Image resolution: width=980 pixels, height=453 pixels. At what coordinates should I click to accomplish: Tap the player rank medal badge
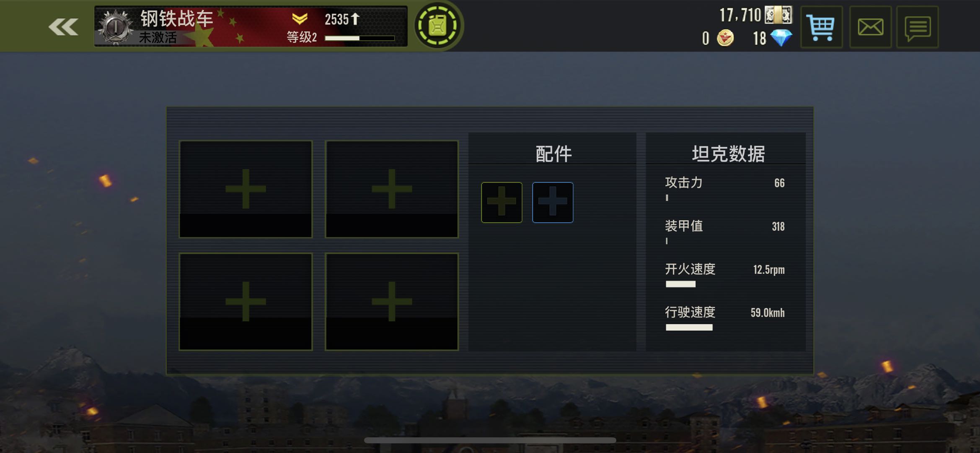pyautogui.click(x=116, y=27)
